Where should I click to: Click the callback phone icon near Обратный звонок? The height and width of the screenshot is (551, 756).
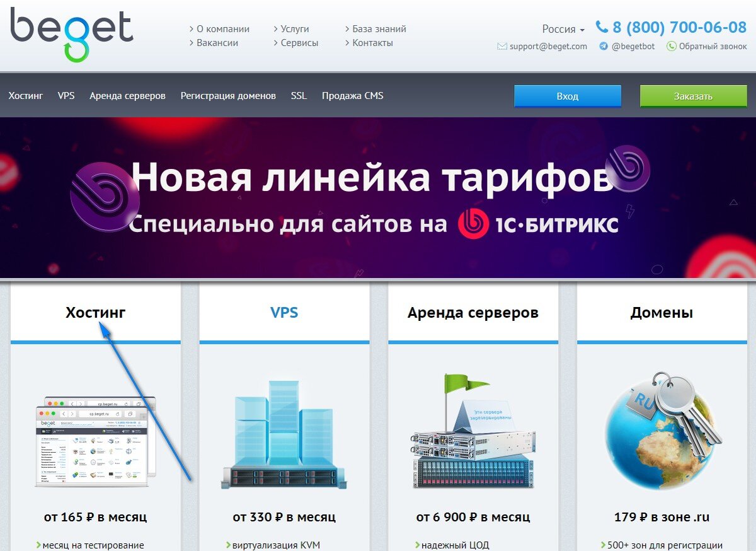[x=672, y=46]
